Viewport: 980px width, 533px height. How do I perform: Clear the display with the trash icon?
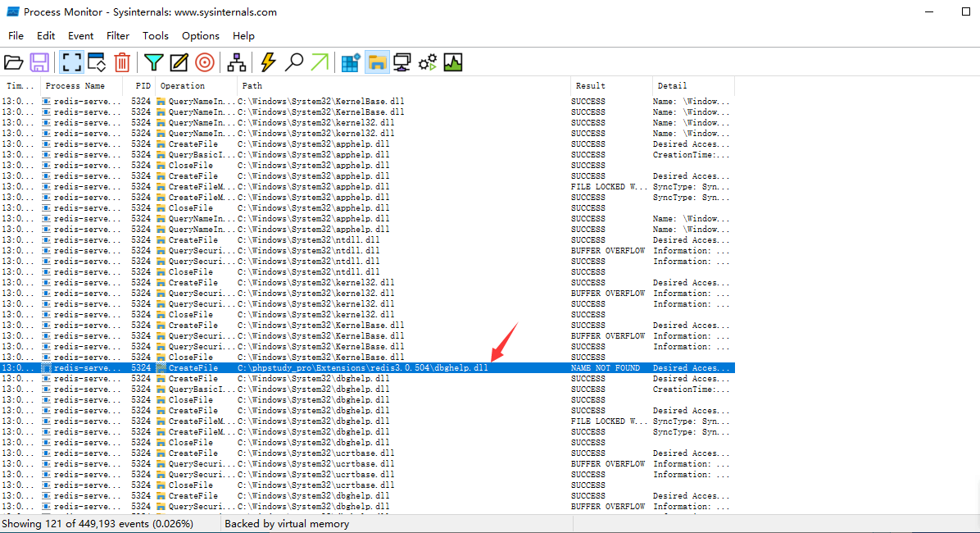[123, 62]
